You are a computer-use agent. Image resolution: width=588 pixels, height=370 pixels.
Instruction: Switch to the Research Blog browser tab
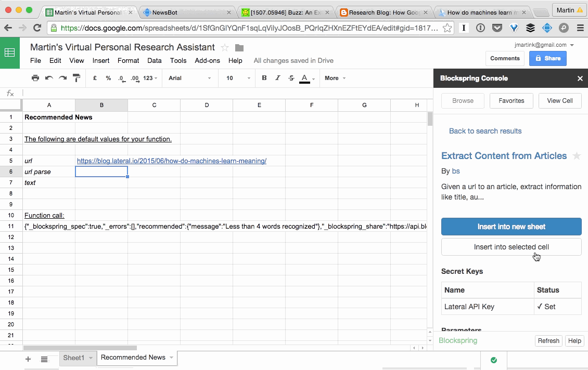[384, 12]
